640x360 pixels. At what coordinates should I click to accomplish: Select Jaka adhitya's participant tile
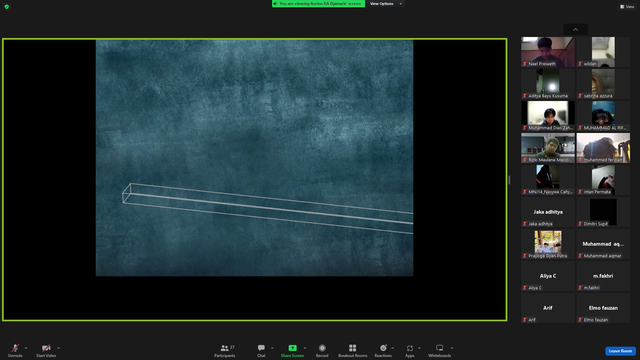point(548,212)
